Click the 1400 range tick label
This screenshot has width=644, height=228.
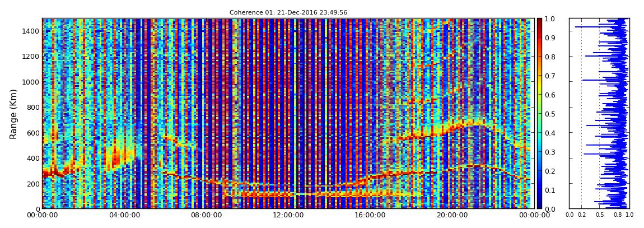point(31,31)
